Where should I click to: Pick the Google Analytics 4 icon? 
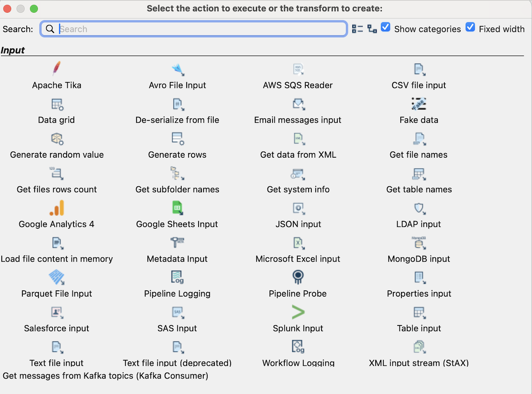click(x=57, y=208)
